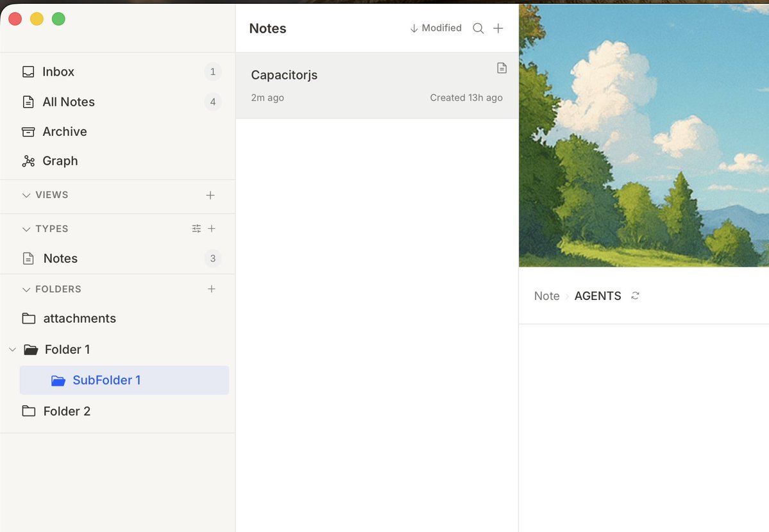This screenshot has width=769, height=532.
Task: Click the Note breadcrumb link
Action: click(x=547, y=295)
